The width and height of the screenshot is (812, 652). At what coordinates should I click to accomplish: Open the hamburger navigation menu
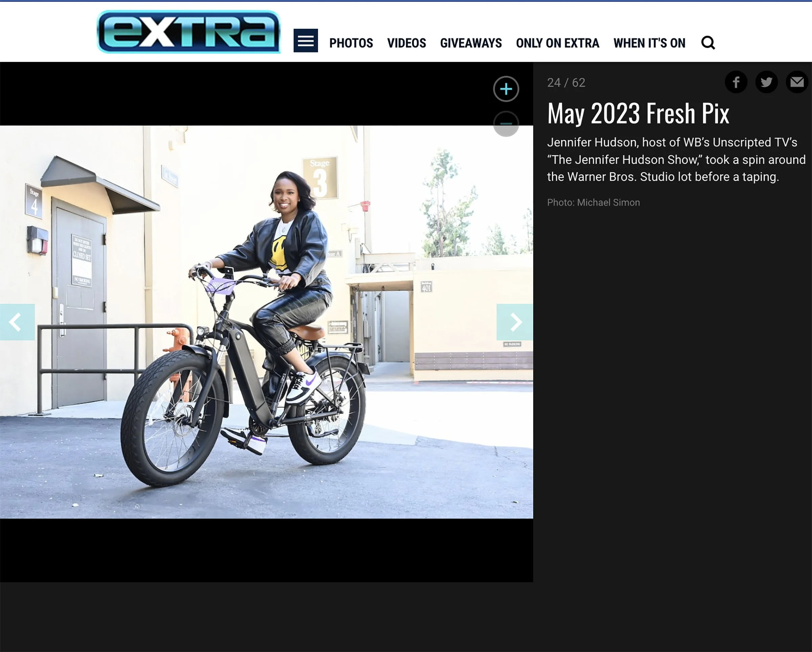(306, 40)
